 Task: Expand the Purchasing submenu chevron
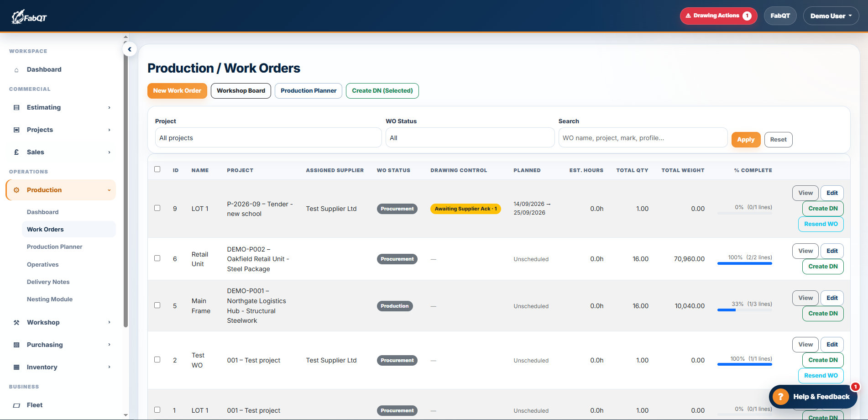click(109, 345)
